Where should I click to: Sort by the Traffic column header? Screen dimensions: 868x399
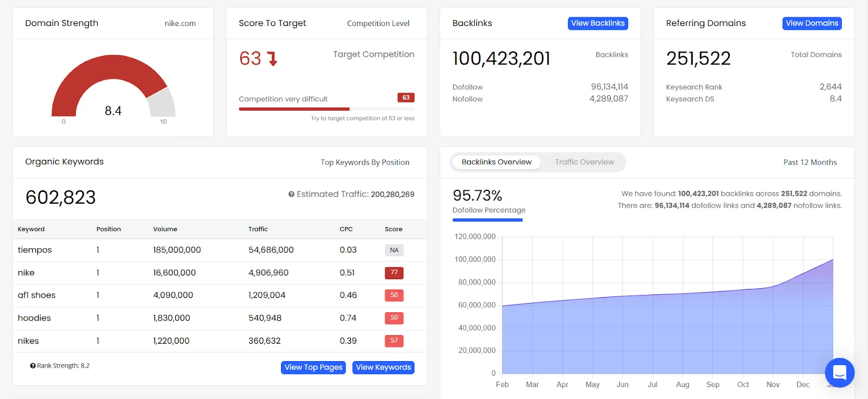tap(258, 229)
